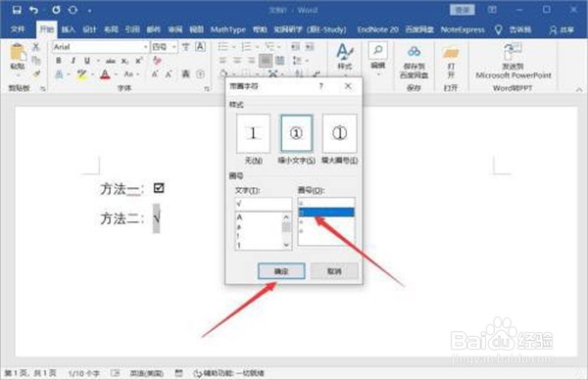The width and height of the screenshot is (588, 380).
Task: Switch to the 插入 Insert tab
Action: [x=69, y=29]
